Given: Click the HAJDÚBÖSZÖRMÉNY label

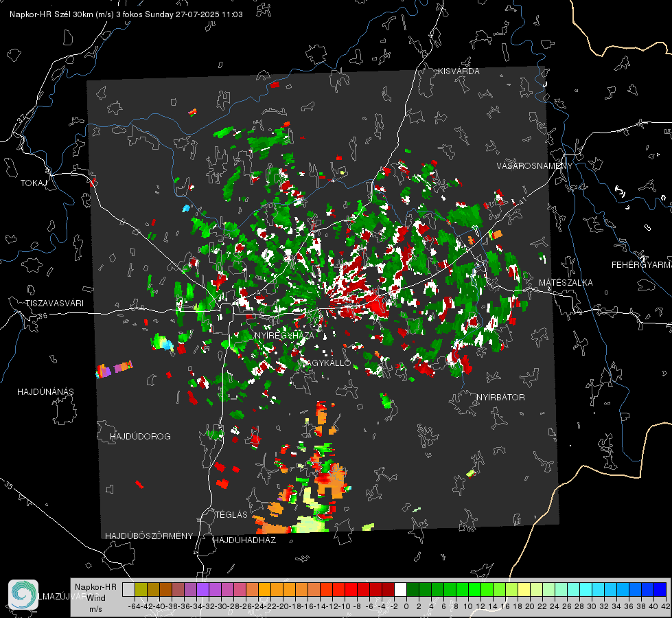Looking at the screenshot, I should (149, 536).
